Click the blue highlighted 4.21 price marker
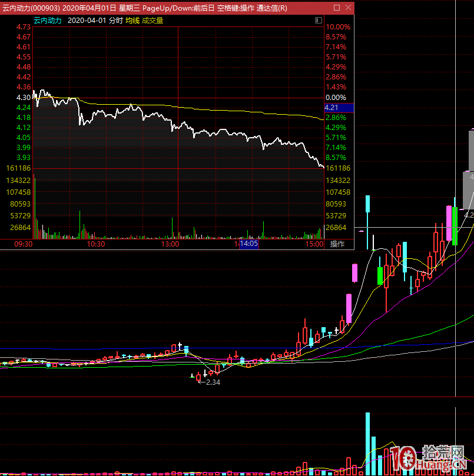 coord(332,108)
